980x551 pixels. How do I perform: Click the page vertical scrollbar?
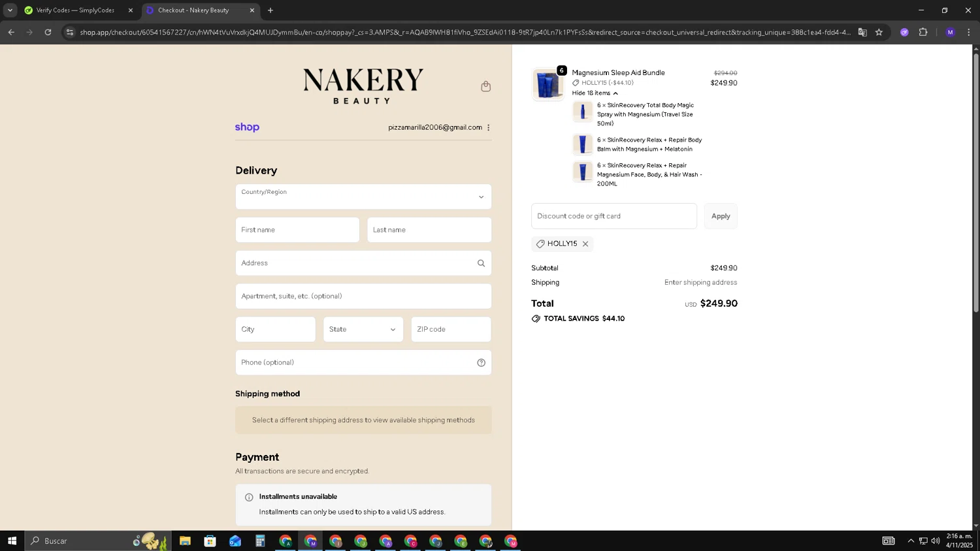tap(976, 183)
